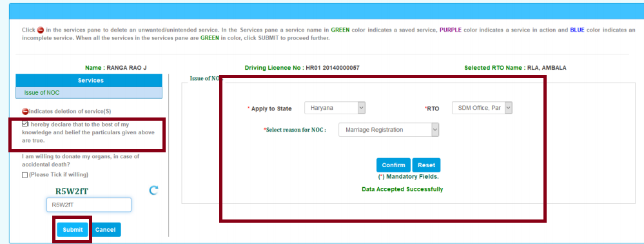Tick the declaration of truth checkbox

tap(25, 124)
